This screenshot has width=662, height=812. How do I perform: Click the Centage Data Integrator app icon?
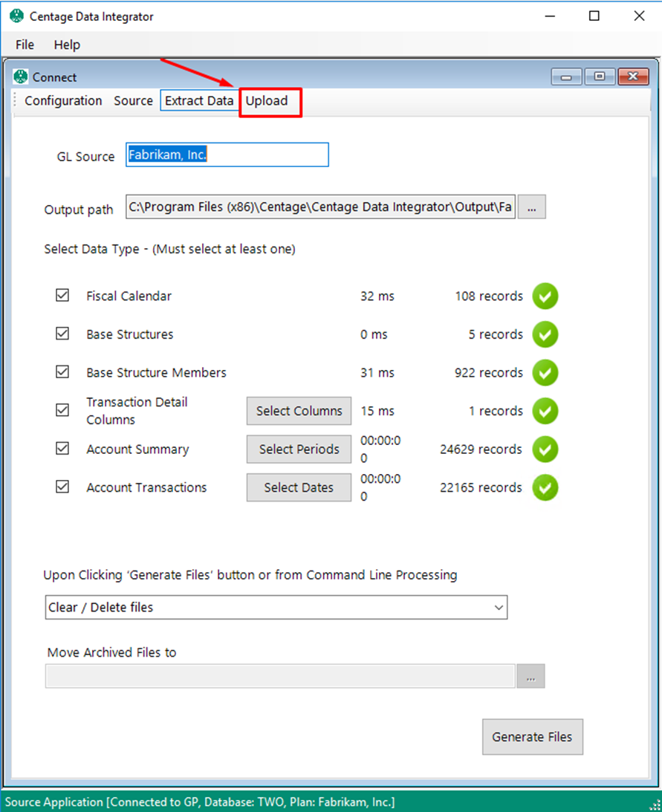coord(16,16)
